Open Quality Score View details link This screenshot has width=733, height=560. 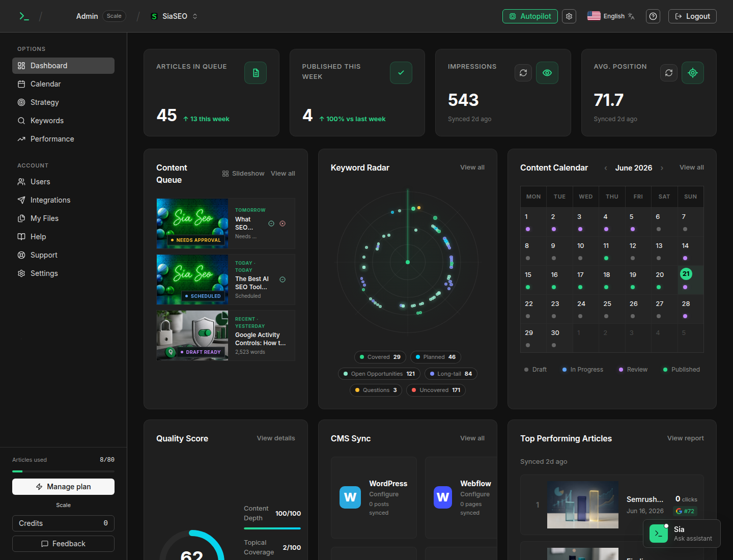tap(276, 438)
